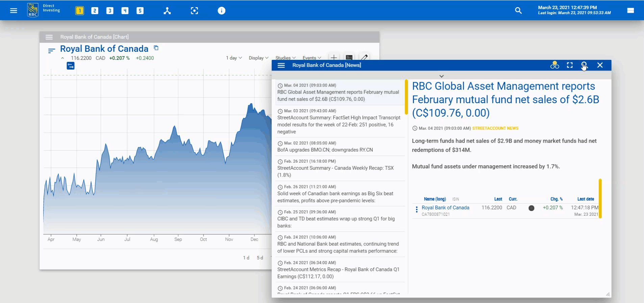
Task: Click the search magnifier in top bar
Action: (518, 11)
